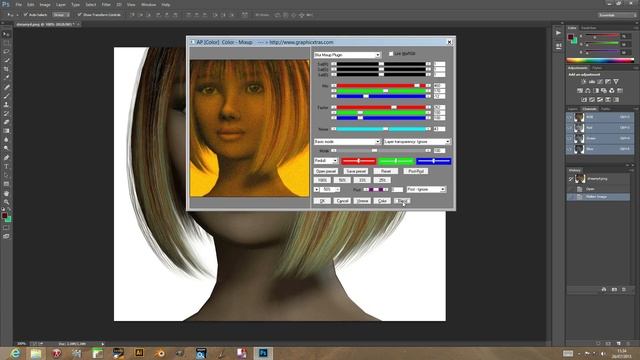Click the Reset button
Screen dimensions: 640x360
(x=386, y=171)
